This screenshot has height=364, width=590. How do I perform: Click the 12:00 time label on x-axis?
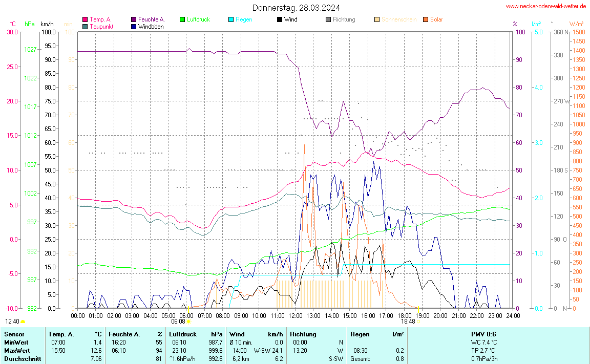[296, 315]
